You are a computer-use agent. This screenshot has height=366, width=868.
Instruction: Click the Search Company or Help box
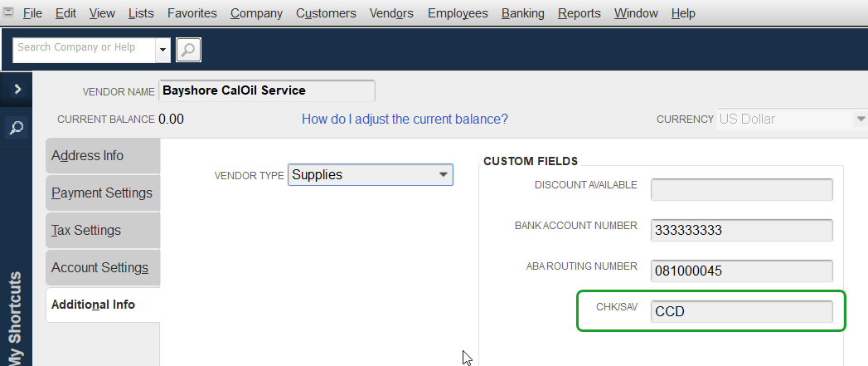point(84,50)
